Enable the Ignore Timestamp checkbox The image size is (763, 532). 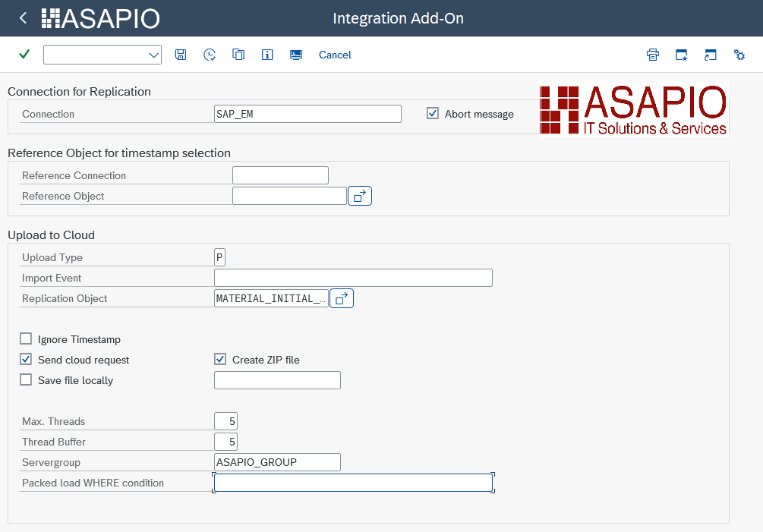(x=26, y=338)
